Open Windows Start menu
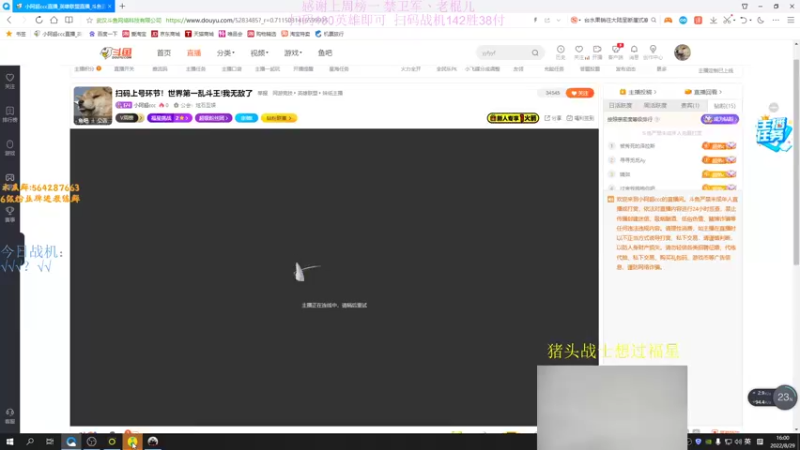Screen dimensions: 800x450 [x=9, y=442]
